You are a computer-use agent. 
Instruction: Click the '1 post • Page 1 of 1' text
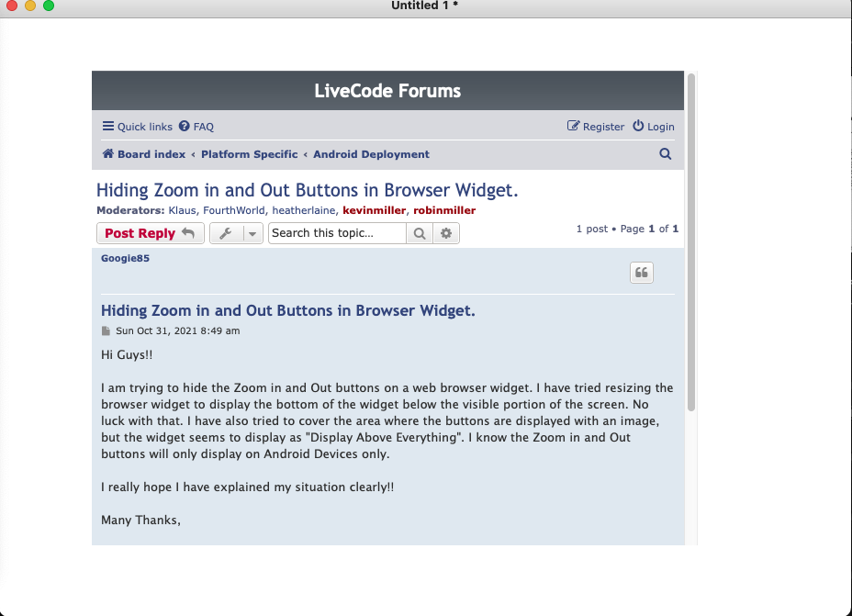coord(628,229)
